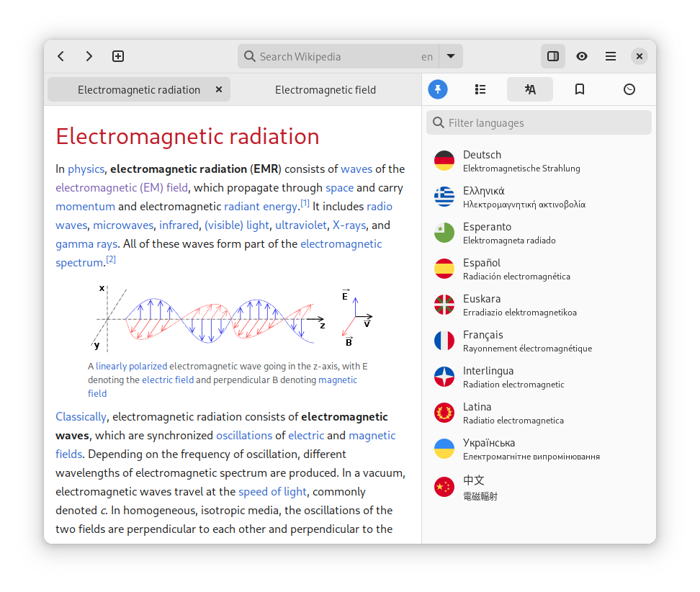Close the Electromagnetic radiation tab
Image resolution: width=700 pixels, height=592 pixels.
(219, 89)
